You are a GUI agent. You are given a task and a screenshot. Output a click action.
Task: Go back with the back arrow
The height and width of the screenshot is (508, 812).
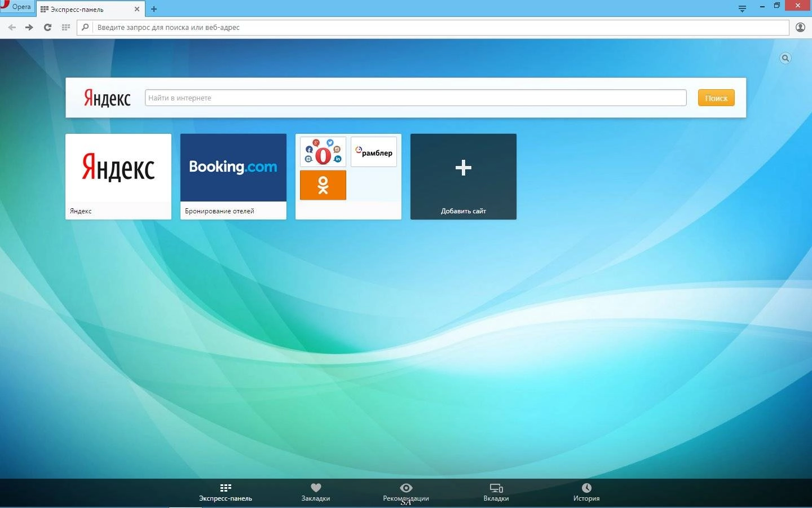[12, 27]
